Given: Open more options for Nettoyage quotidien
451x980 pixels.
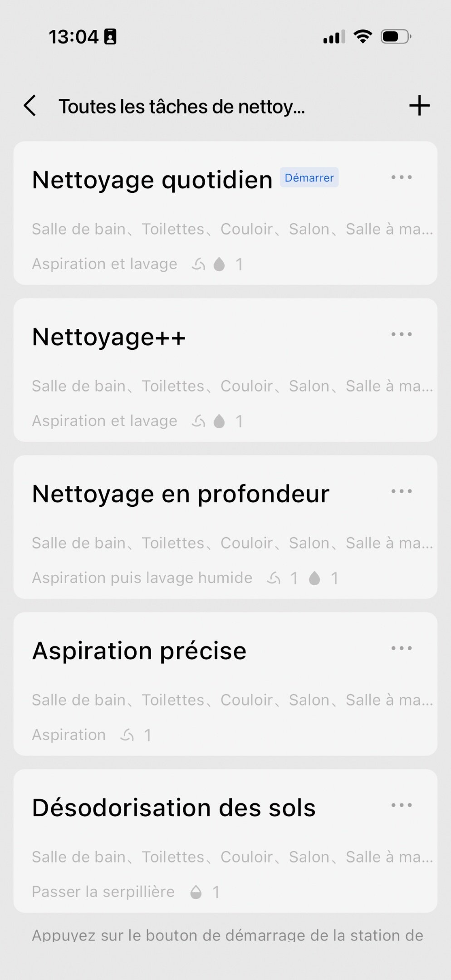Looking at the screenshot, I should [402, 177].
